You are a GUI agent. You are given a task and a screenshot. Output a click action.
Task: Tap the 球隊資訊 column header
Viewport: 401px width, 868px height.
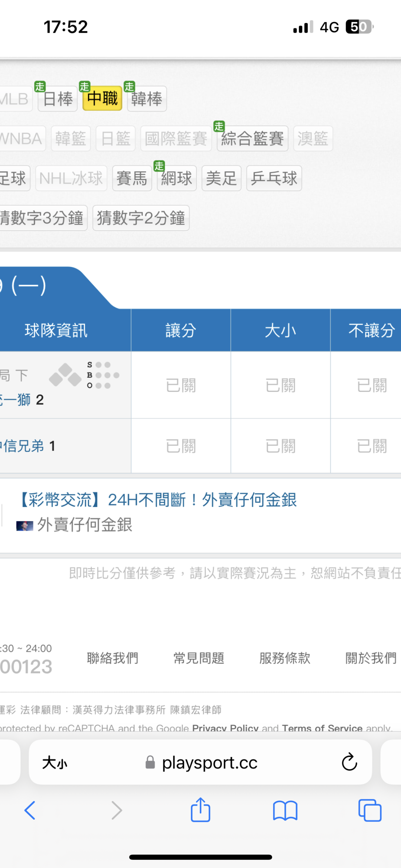56,330
